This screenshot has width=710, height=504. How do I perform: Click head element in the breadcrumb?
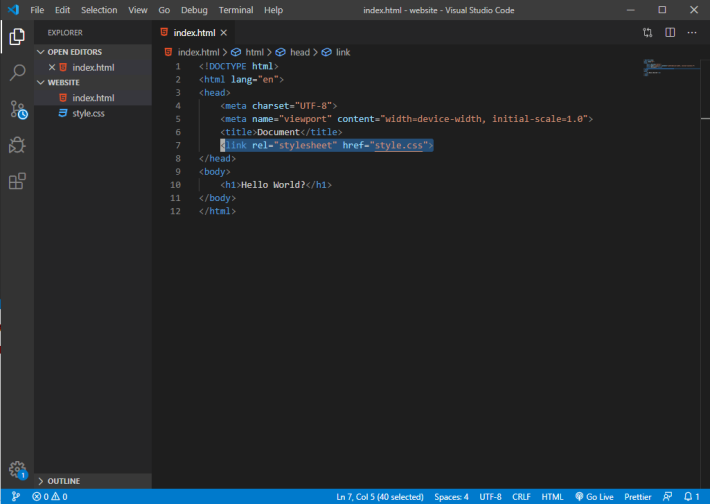299,52
